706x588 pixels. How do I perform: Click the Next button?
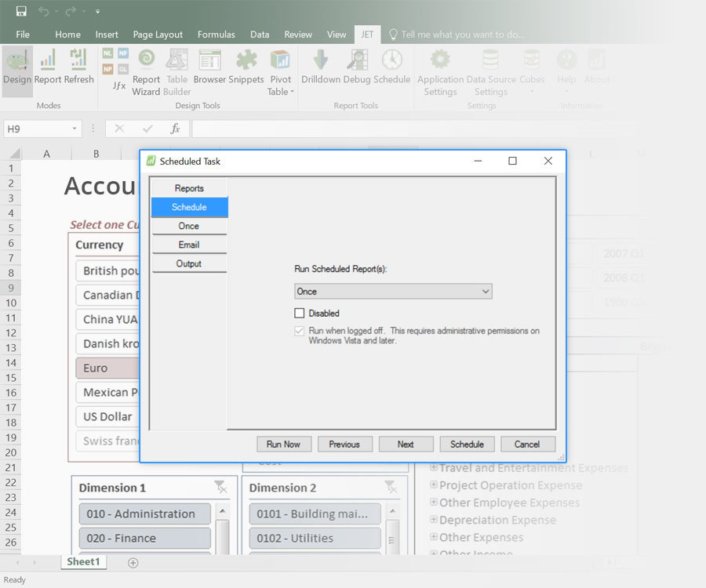(x=406, y=444)
